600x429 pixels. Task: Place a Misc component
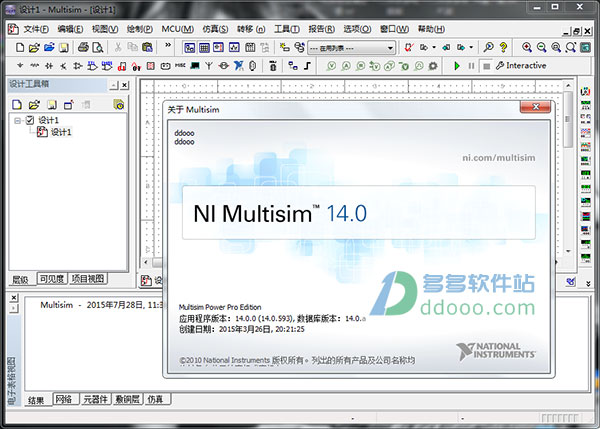[180, 66]
